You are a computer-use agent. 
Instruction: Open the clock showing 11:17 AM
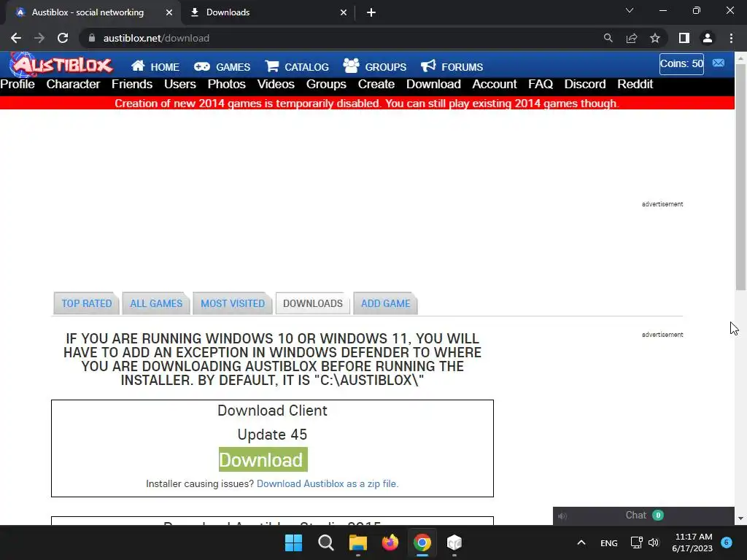[692, 542]
